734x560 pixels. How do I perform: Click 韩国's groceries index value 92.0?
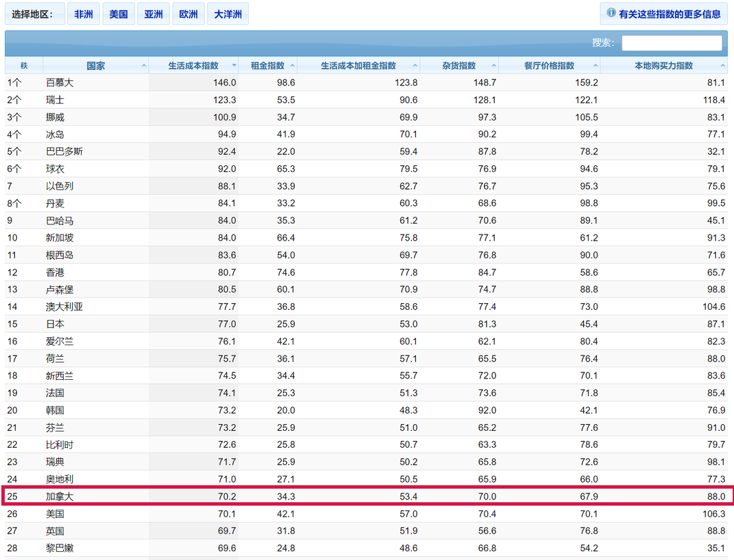pos(487,410)
